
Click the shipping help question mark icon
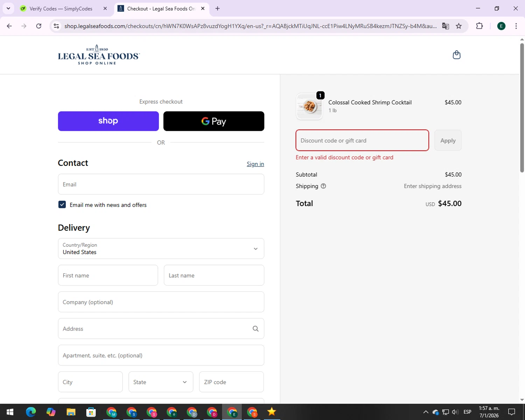[323, 186]
